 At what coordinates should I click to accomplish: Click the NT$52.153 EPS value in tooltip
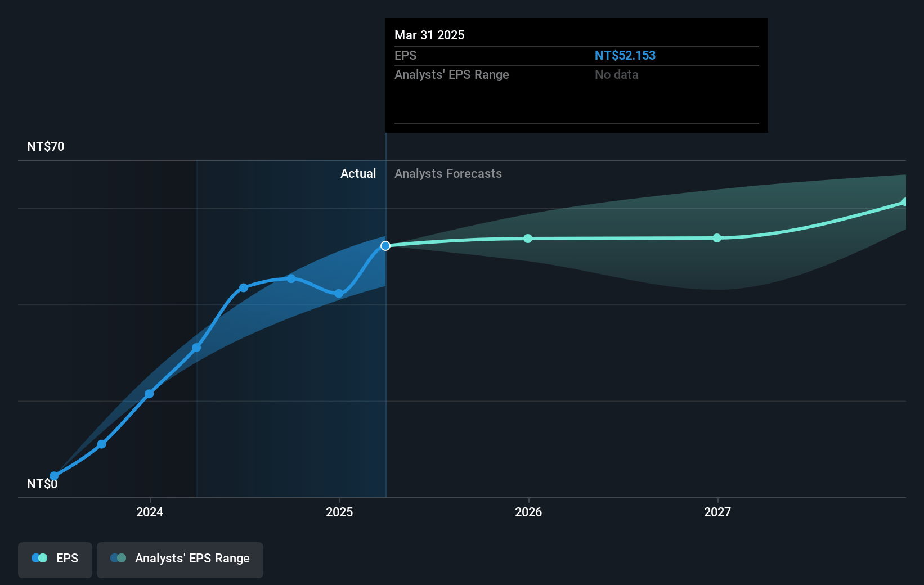[625, 55]
